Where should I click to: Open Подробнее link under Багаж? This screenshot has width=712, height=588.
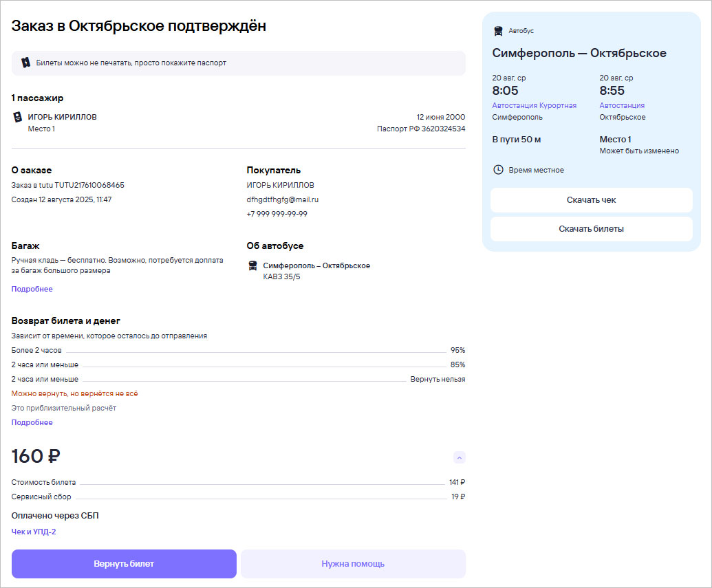pyautogui.click(x=32, y=289)
